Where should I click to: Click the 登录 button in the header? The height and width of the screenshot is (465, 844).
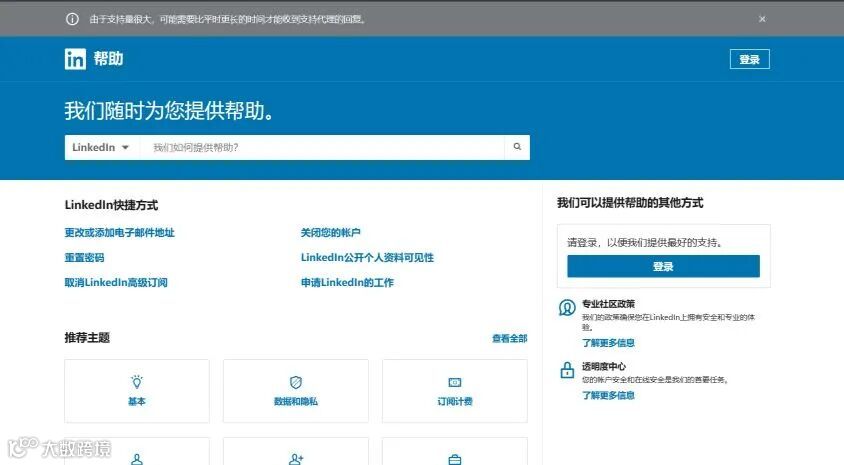click(x=750, y=59)
